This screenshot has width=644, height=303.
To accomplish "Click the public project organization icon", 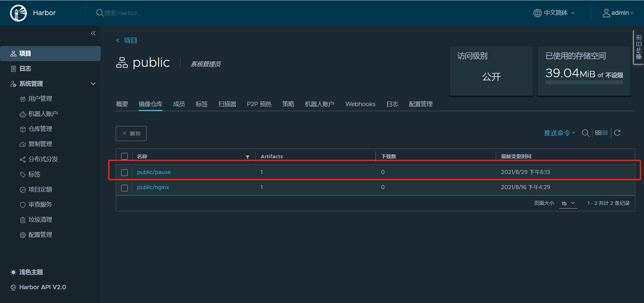I will pos(122,62).
